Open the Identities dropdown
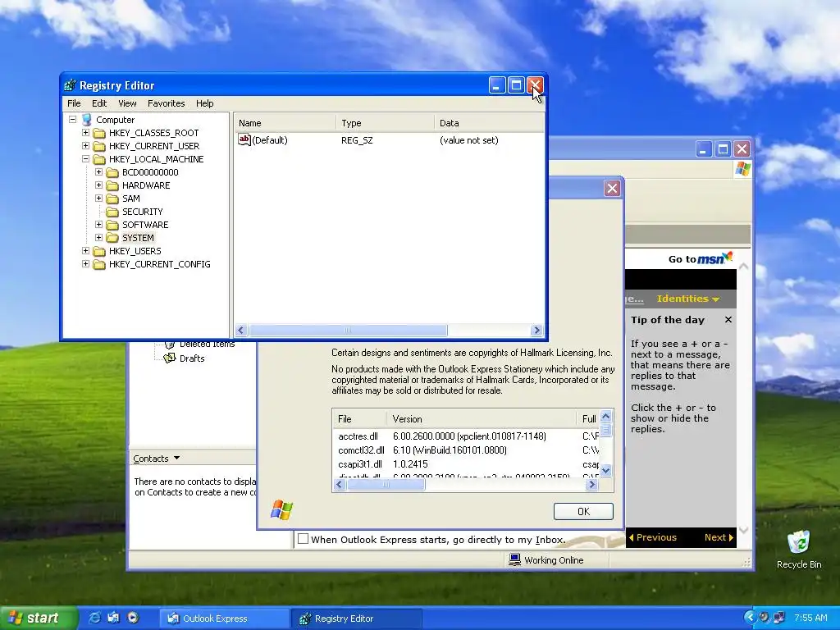The width and height of the screenshot is (840, 630). 688,299
